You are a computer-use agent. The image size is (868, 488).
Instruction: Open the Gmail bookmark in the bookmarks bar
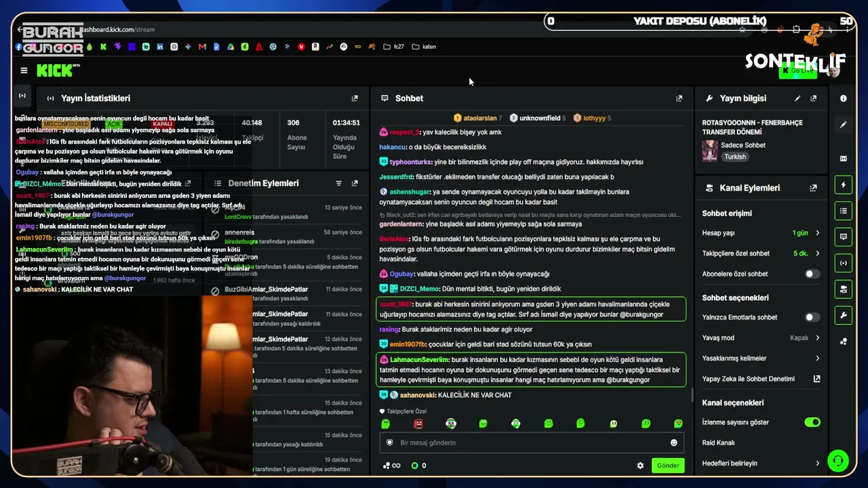201,47
